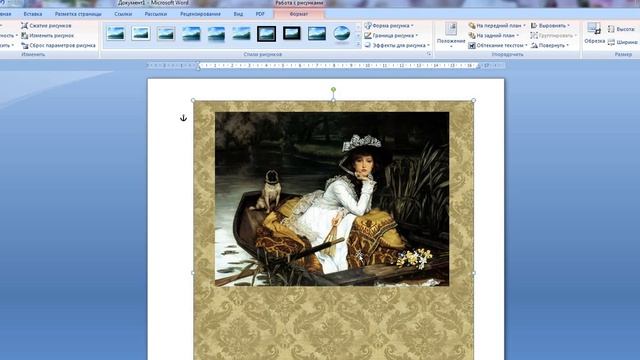Image resolution: width=640 pixels, height=360 pixels.
Task: Open the Обтекание текстом text wrapping dropdown
Action: [x=498, y=45]
